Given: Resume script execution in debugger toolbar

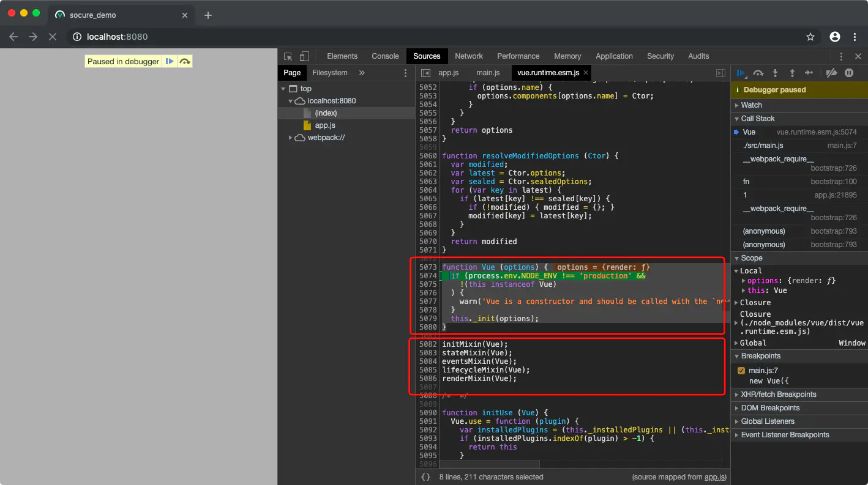Looking at the screenshot, I should click(741, 73).
